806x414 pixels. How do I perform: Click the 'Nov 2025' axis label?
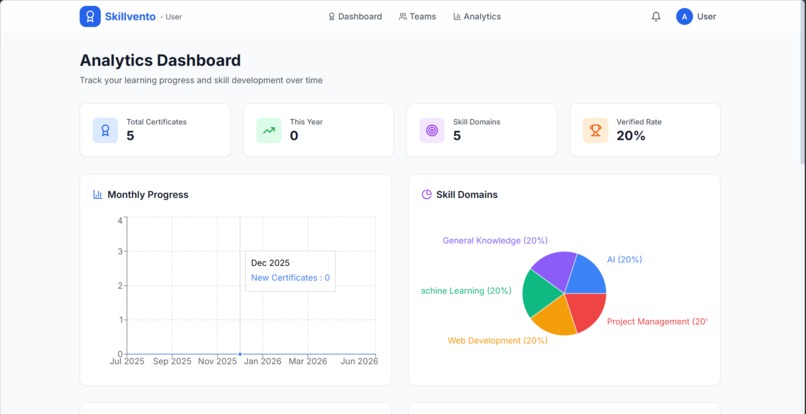217,362
